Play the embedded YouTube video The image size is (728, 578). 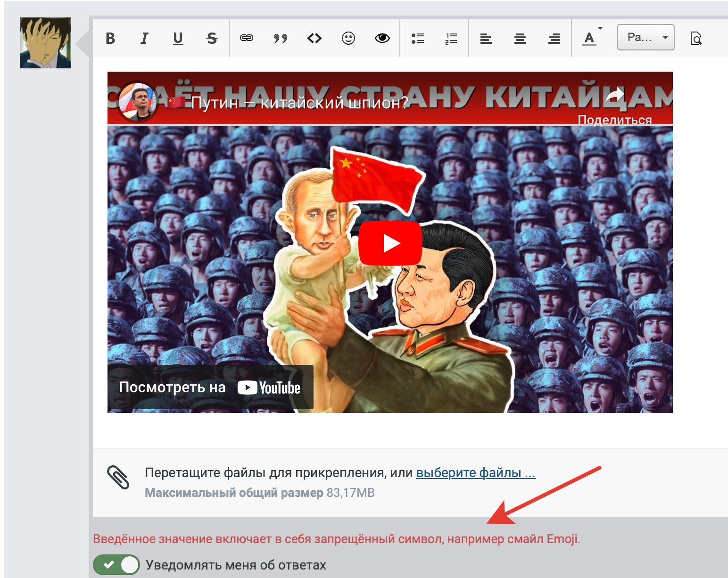tap(390, 243)
